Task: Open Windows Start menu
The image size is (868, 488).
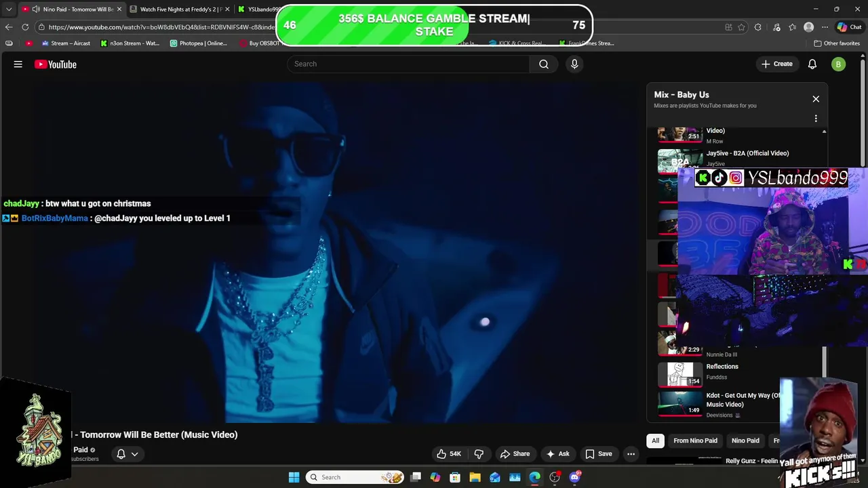Action: pyautogui.click(x=294, y=477)
